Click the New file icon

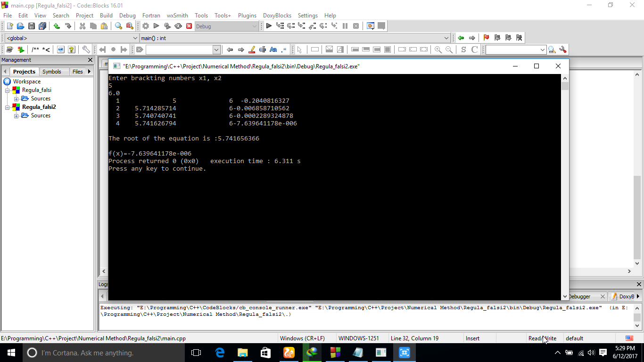click(9, 26)
